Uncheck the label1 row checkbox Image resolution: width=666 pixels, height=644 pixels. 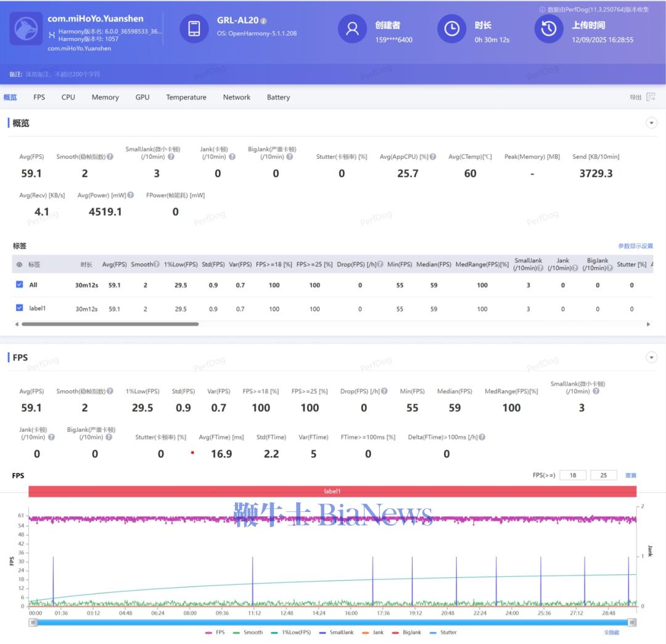[x=20, y=308]
